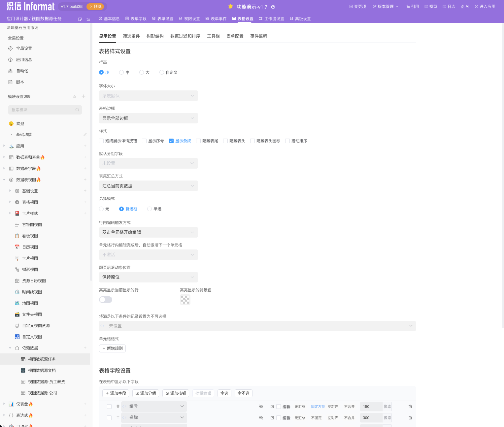Click the edit pencil icon next to 基础功能
The height and width of the screenshot is (427, 504).
[x=85, y=135]
